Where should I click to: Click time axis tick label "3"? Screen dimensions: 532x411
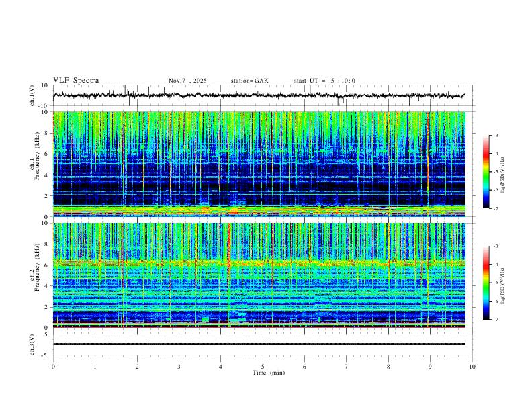pyautogui.click(x=179, y=367)
